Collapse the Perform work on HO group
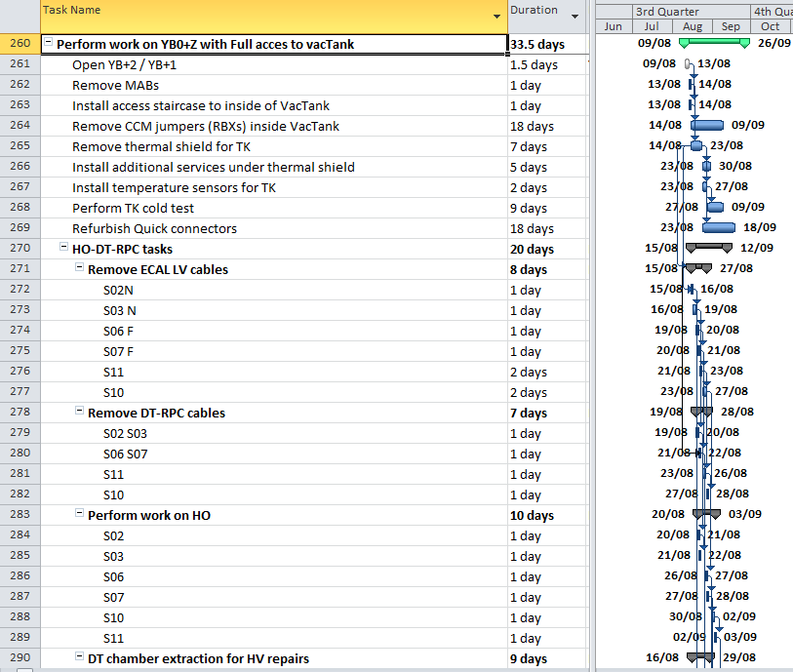Viewport: 793px width, 672px height. click(79, 513)
